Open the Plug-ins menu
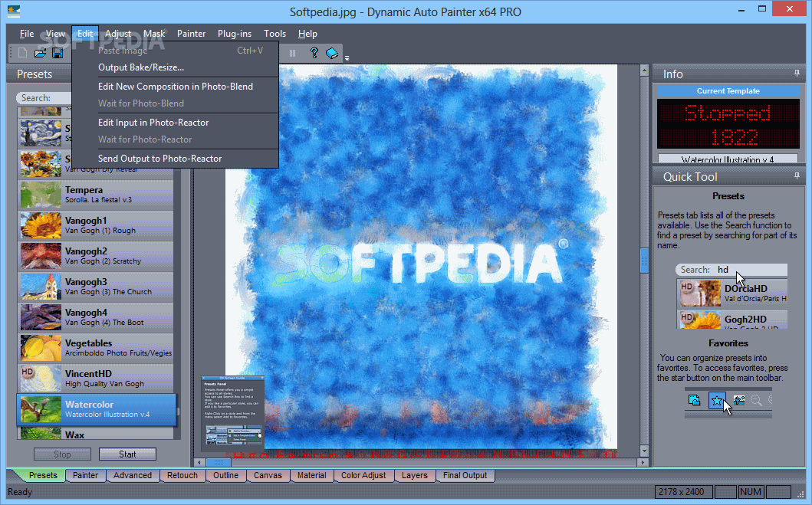Screen dimensions: 812x505 point(235,34)
